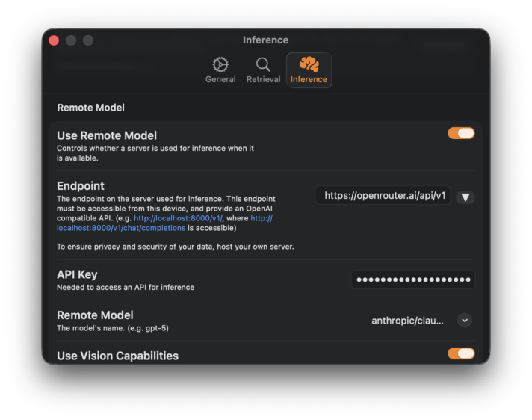Click the Inference window title text
The image size is (532, 420).
click(x=265, y=40)
